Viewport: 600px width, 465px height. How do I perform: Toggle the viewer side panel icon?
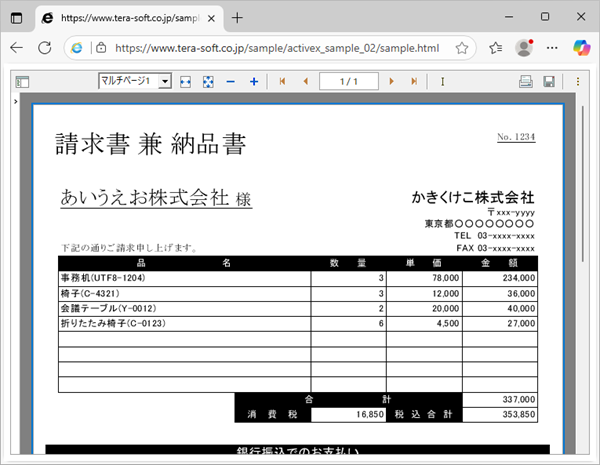coord(22,82)
